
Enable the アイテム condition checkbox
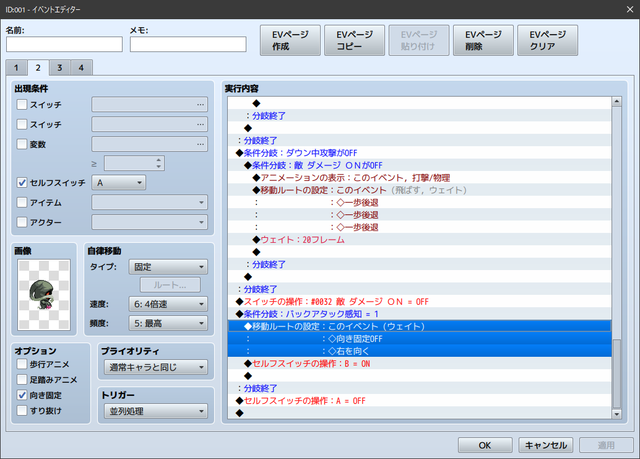[22, 202]
